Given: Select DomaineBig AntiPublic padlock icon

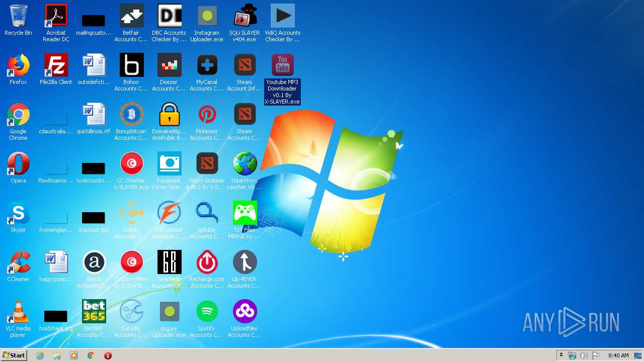Looking at the screenshot, I should coord(169,122).
